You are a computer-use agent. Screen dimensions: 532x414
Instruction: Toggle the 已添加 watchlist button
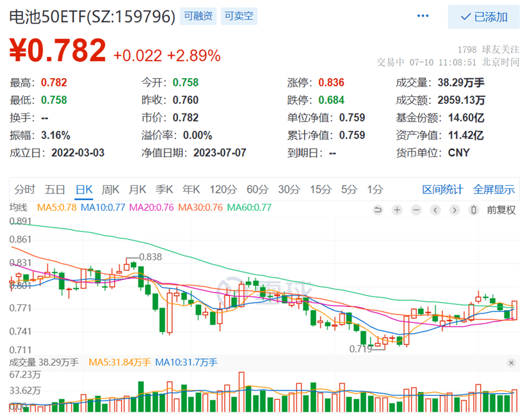click(x=484, y=17)
